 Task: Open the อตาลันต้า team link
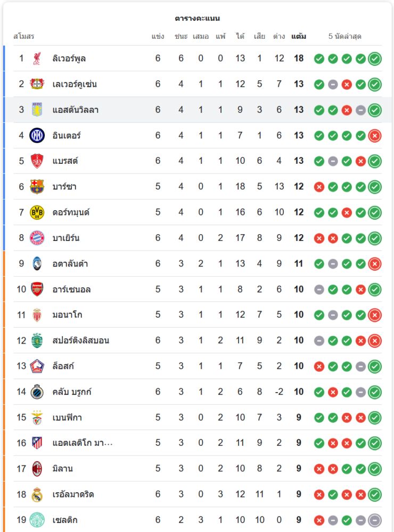coord(70,264)
